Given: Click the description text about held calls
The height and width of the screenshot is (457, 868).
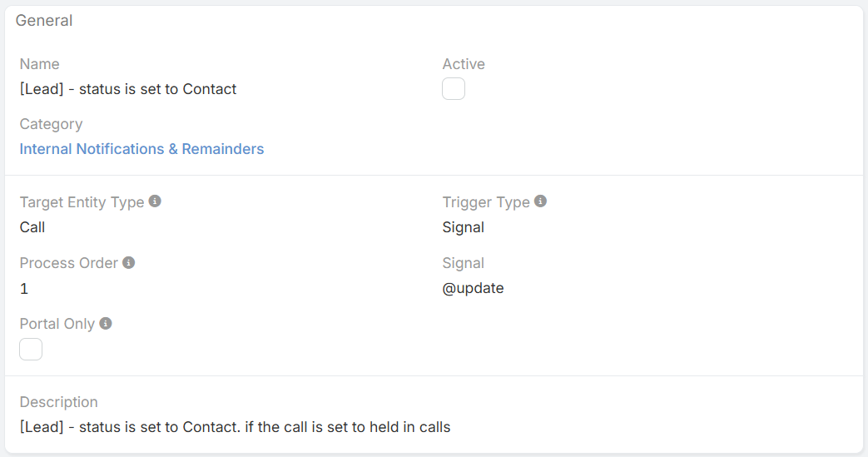Looking at the screenshot, I should [x=235, y=427].
